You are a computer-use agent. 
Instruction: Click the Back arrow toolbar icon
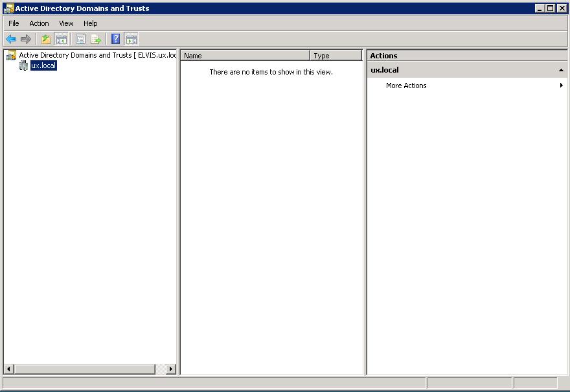11,40
